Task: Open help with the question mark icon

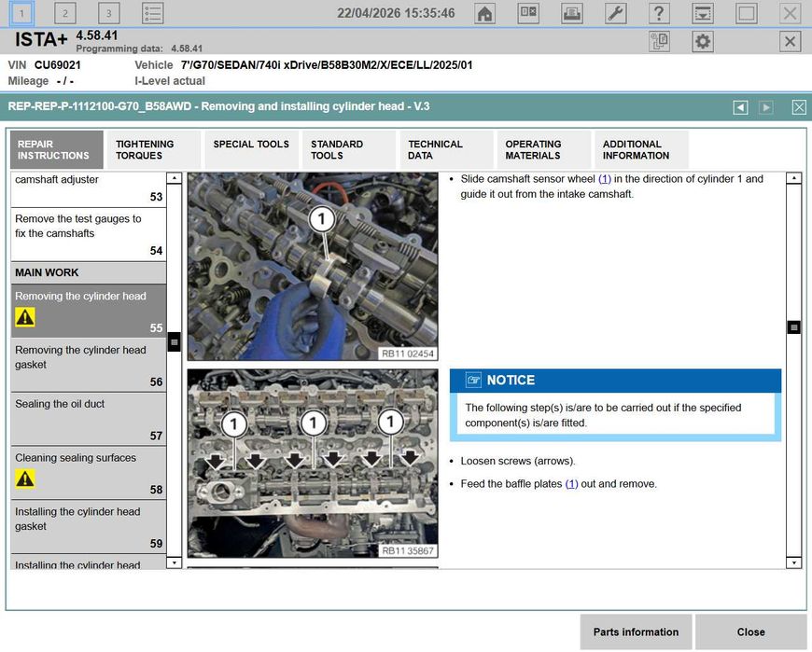Action: 659,13
